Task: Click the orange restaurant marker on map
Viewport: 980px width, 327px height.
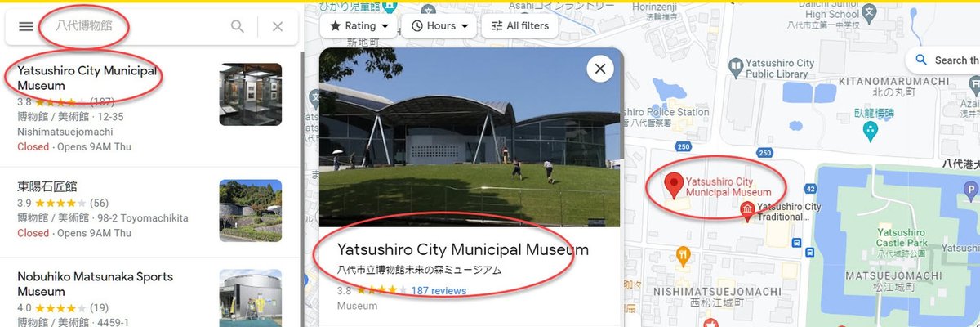Action: click(x=684, y=256)
